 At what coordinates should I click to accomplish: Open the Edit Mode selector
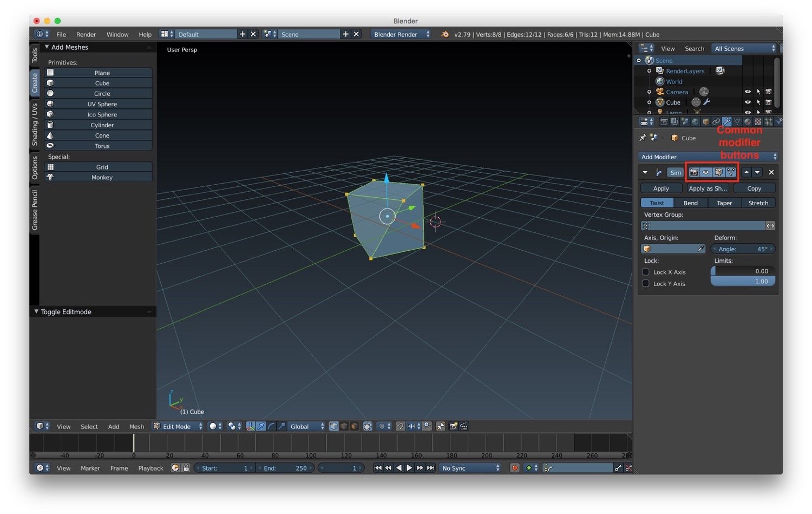[x=178, y=426]
